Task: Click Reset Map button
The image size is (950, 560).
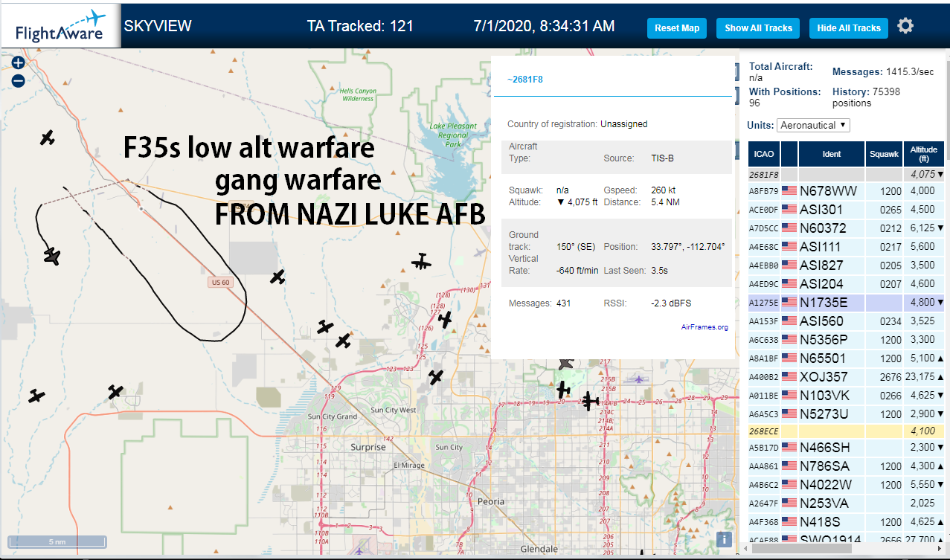Action: point(677,28)
